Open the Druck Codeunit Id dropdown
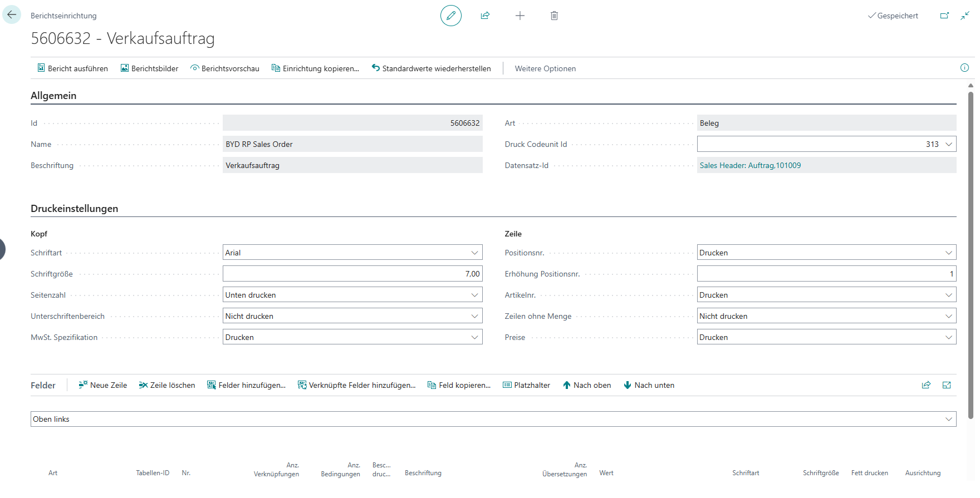980x498 pixels. click(949, 144)
